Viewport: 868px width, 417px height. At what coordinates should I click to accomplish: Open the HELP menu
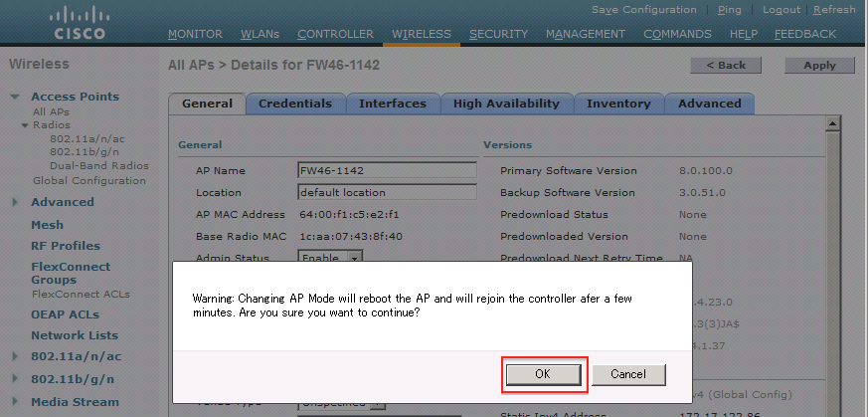click(x=744, y=34)
